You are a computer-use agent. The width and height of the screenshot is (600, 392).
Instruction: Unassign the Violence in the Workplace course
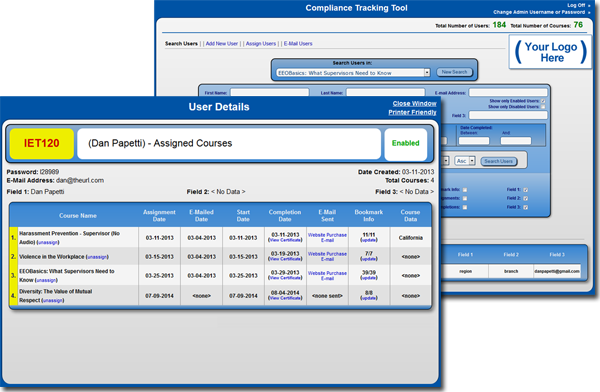click(x=97, y=257)
